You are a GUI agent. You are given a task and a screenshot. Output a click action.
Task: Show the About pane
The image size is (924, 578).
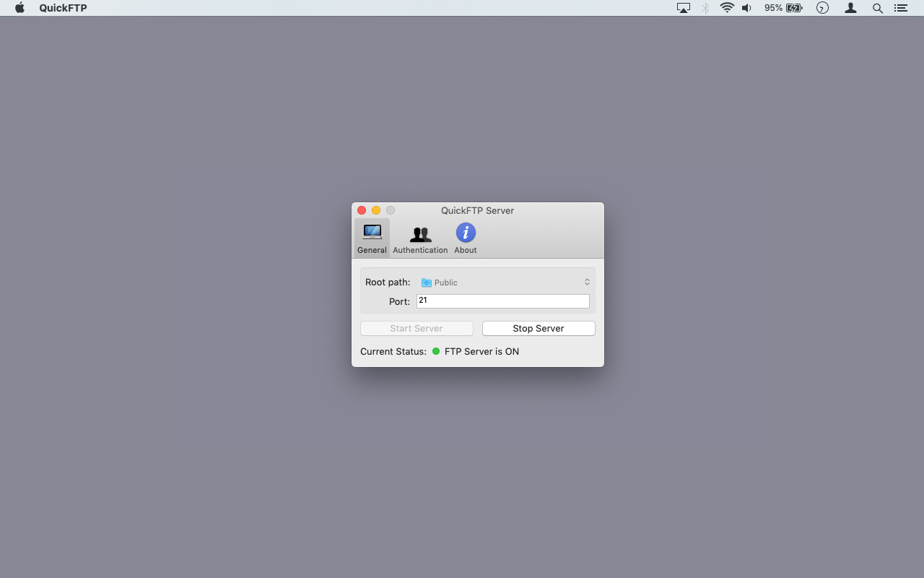(x=466, y=238)
